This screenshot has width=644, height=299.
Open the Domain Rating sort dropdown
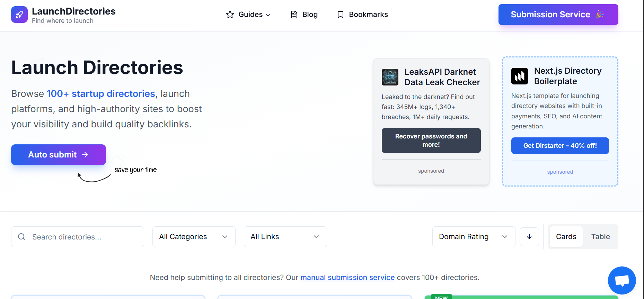tap(474, 237)
